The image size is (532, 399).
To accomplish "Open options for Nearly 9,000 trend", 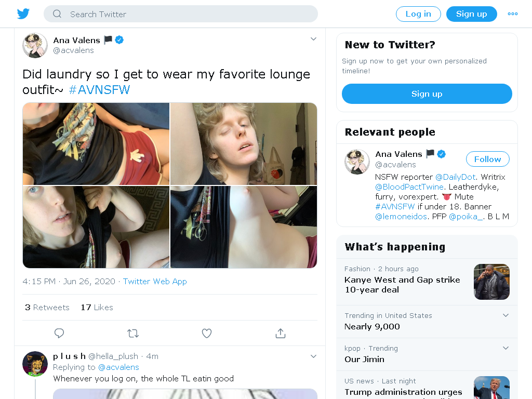I will click(x=506, y=315).
